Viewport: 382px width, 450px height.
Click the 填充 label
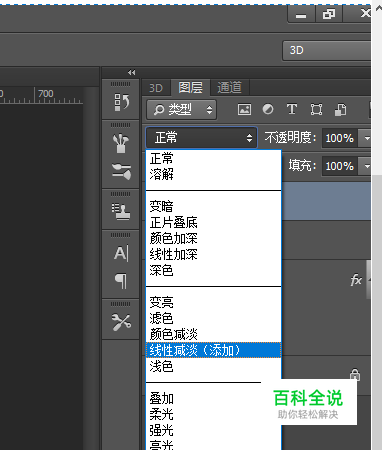tap(302, 165)
